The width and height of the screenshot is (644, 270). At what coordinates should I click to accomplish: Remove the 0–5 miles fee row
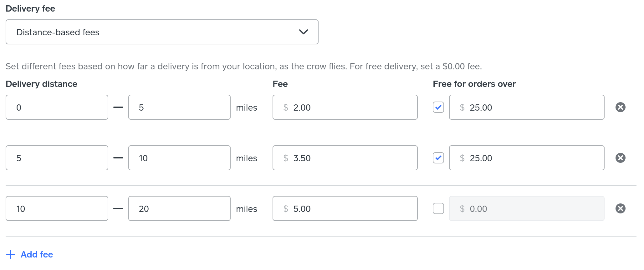pos(620,107)
